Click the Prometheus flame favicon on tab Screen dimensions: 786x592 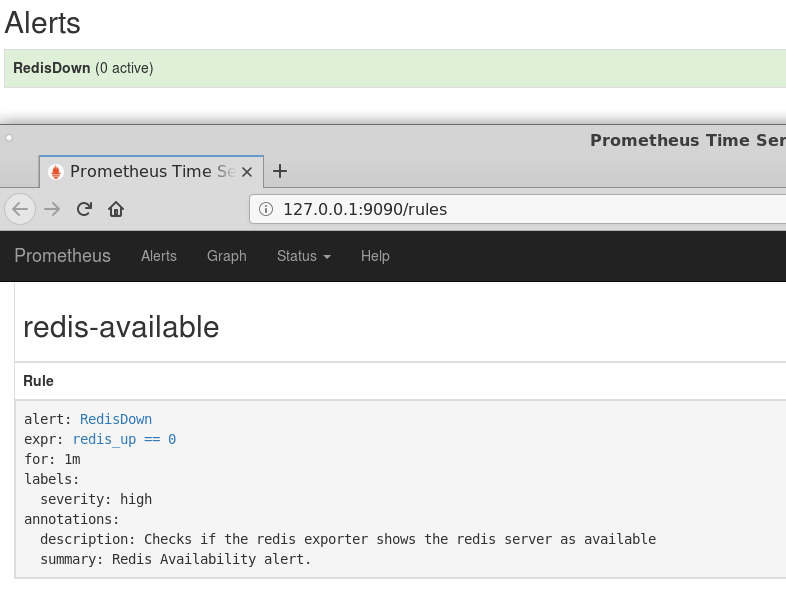(x=56, y=172)
